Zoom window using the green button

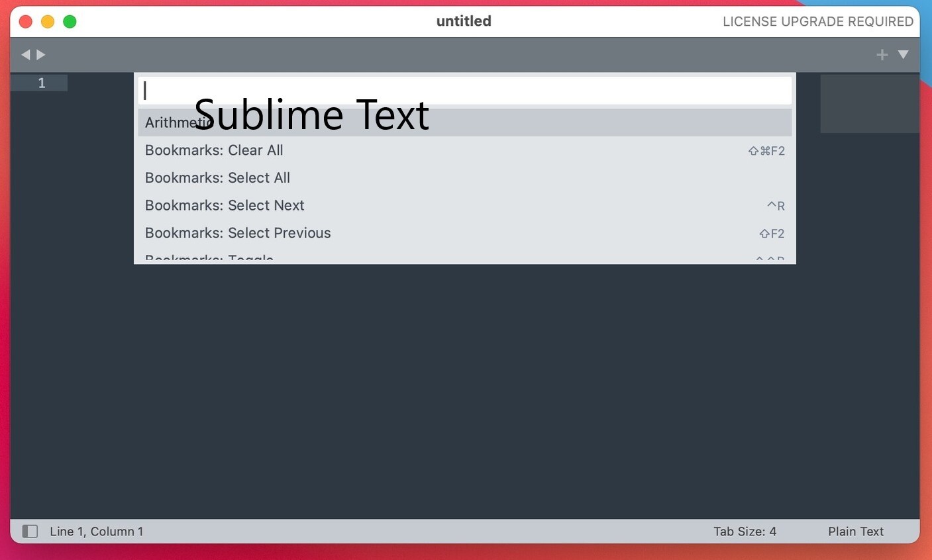pos(70,22)
